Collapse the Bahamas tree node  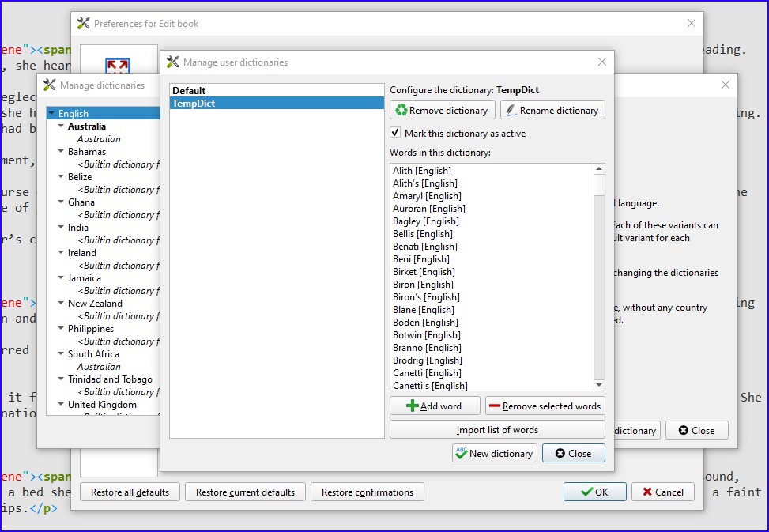pos(61,151)
